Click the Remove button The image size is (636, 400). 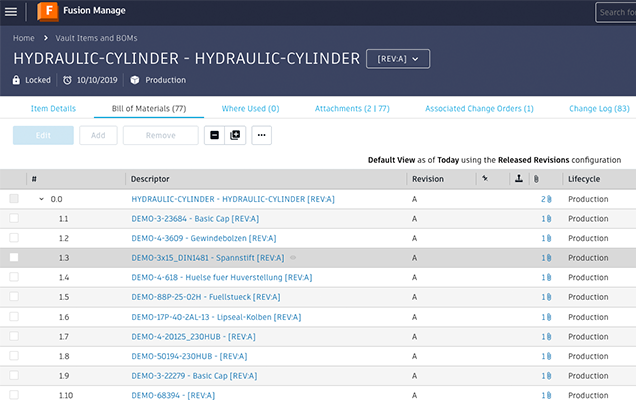point(160,135)
